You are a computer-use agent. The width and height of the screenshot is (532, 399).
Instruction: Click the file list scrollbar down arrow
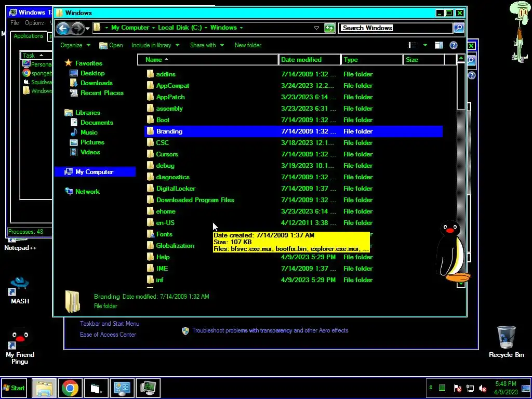461,284
